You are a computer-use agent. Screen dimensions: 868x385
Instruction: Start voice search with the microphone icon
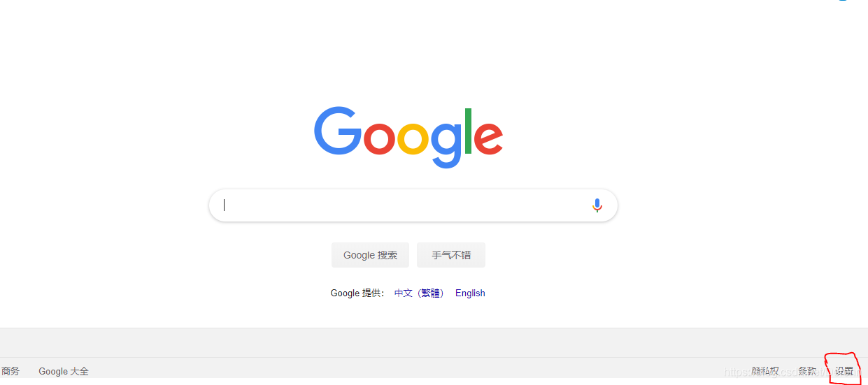[x=597, y=205]
